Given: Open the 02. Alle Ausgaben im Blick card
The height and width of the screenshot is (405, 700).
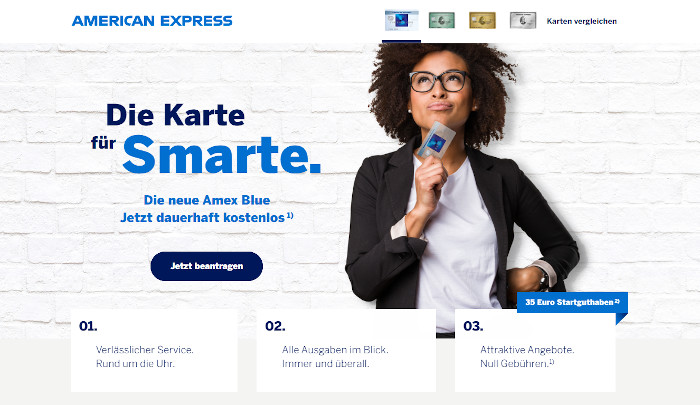Looking at the screenshot, I should [346, 351].
